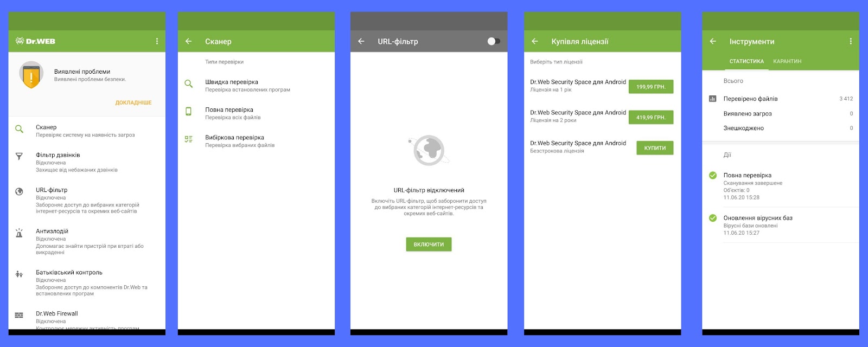Click the Dr.Web Firewall brick wall icon
868x347 pixels.
point(19,315)
